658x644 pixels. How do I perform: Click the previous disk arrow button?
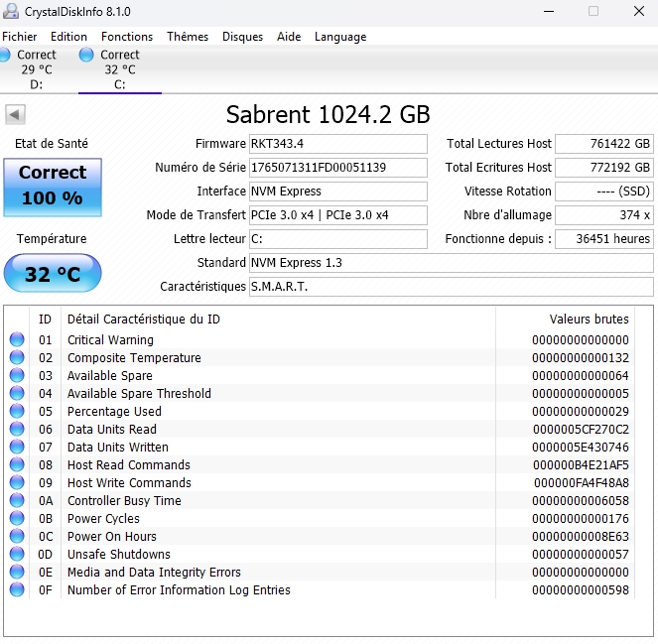coord(15,114)
